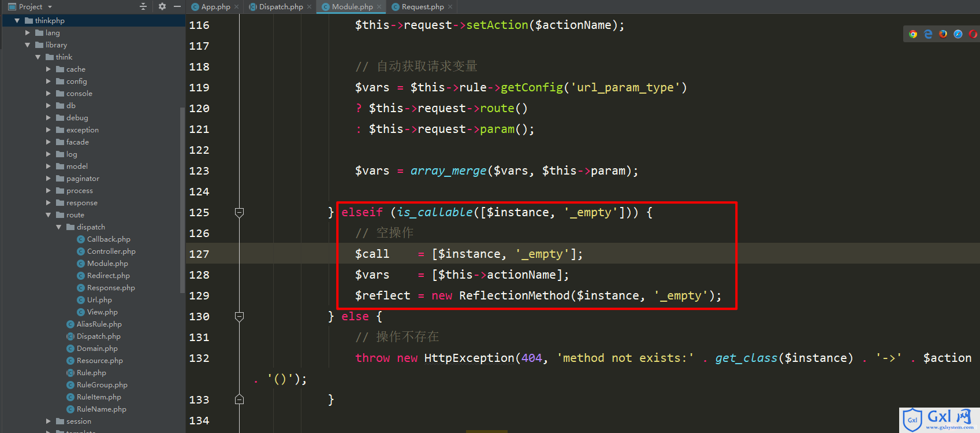
Task: Expand the config folder
Action: (x=48, y=82)
